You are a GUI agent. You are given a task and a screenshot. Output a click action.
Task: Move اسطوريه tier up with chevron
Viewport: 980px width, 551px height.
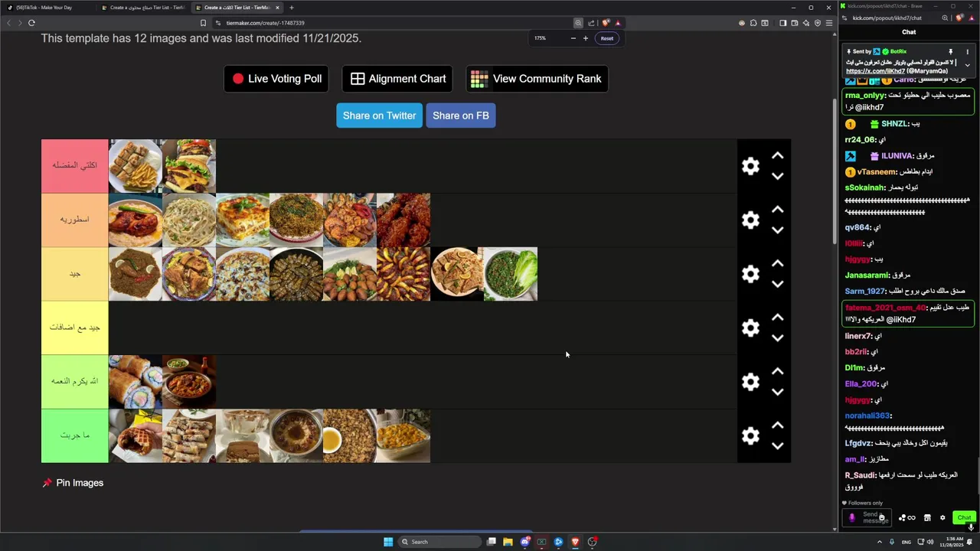click(777, 209)
